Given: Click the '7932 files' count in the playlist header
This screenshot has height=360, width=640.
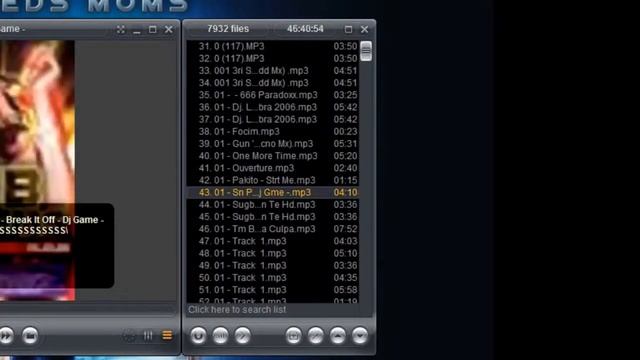Looking at the screenshot, I should (x=228, y=29).
